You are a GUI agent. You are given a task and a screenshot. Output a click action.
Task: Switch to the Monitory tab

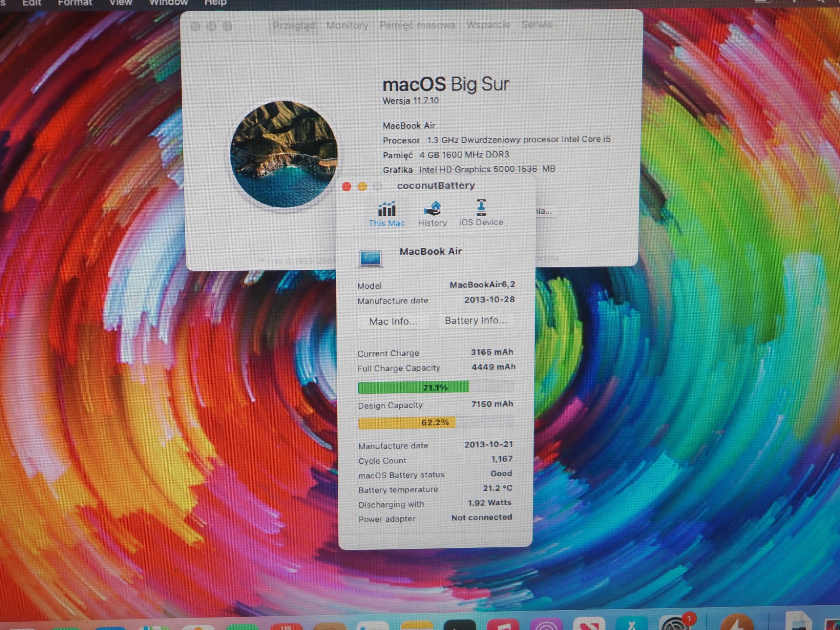point(347,26)
